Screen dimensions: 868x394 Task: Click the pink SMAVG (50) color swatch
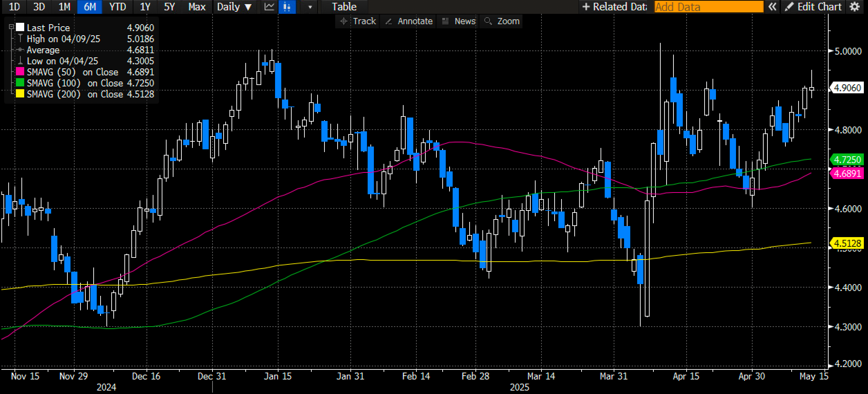tap(20, 72)
